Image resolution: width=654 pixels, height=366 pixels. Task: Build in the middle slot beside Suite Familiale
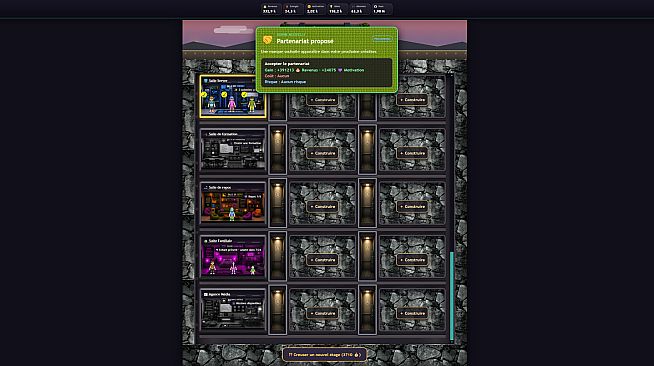pyautogui.click(x=323, y=260)
